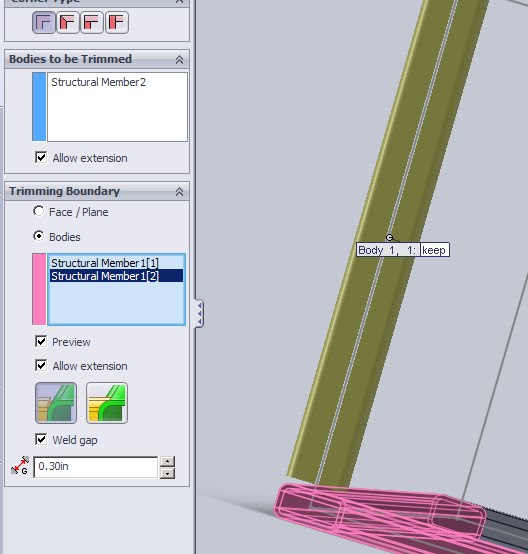Increase weld gap with up spinner arrow
Viewport: 528px width, 554px height.
click(167, 461)
